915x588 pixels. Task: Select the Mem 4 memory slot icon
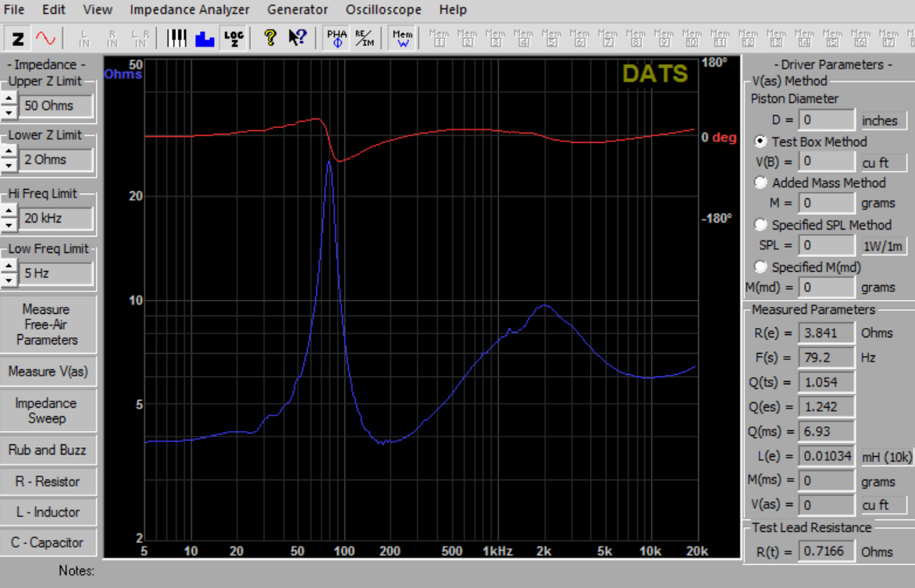[x=523, y=38]
